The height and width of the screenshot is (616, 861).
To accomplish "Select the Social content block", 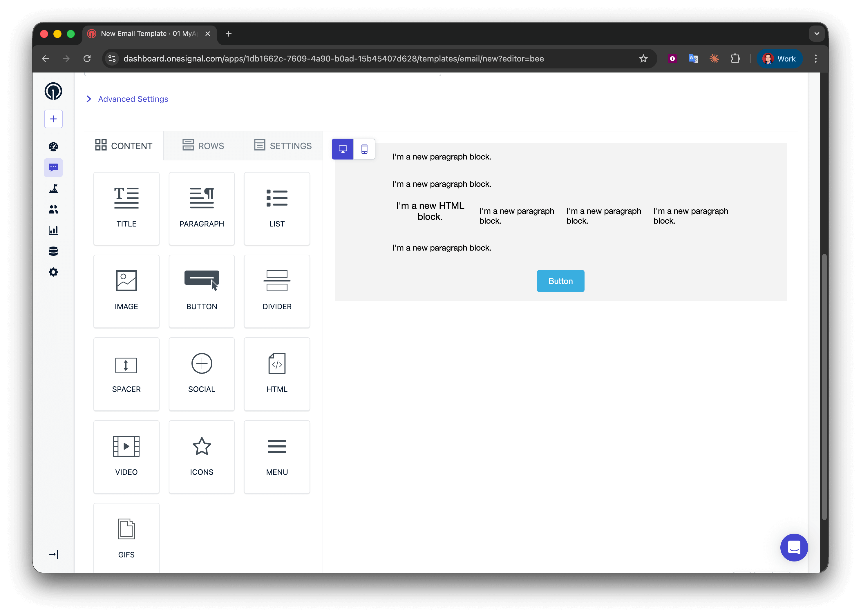I will pyautogui.click(x=201, y=374).
